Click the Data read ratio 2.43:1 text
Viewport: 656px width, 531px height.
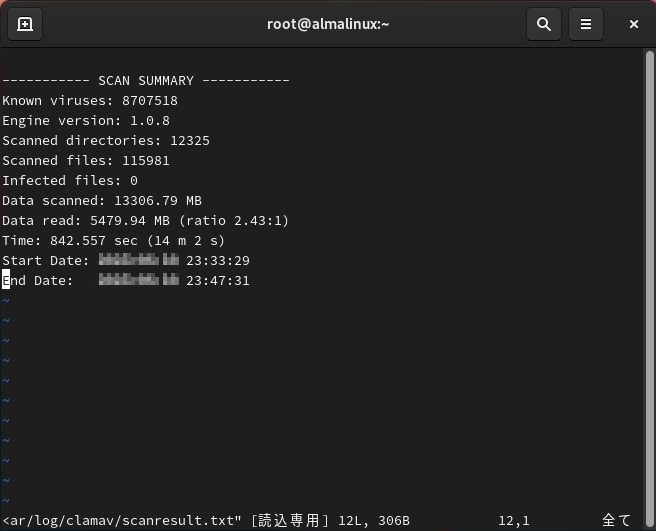[234, 220]
